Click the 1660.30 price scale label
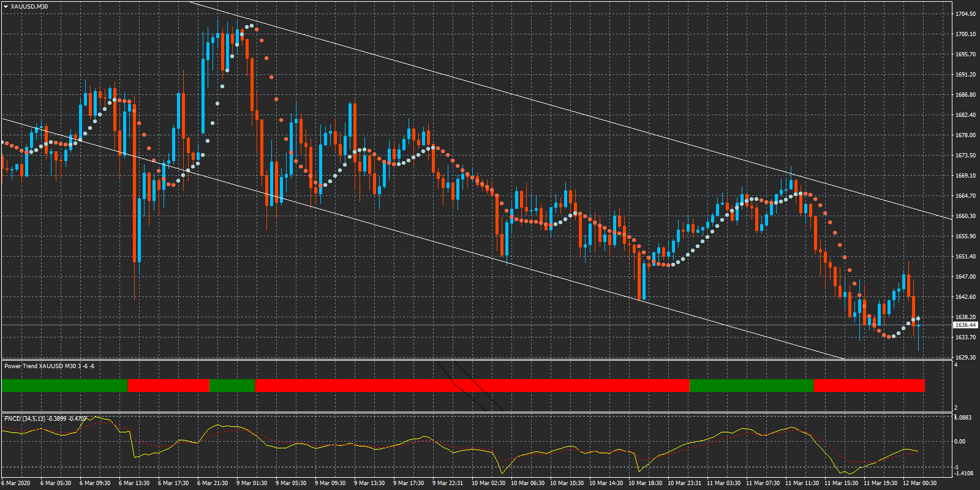This screenshot has width=980, height=490. [x=965, y=216]
